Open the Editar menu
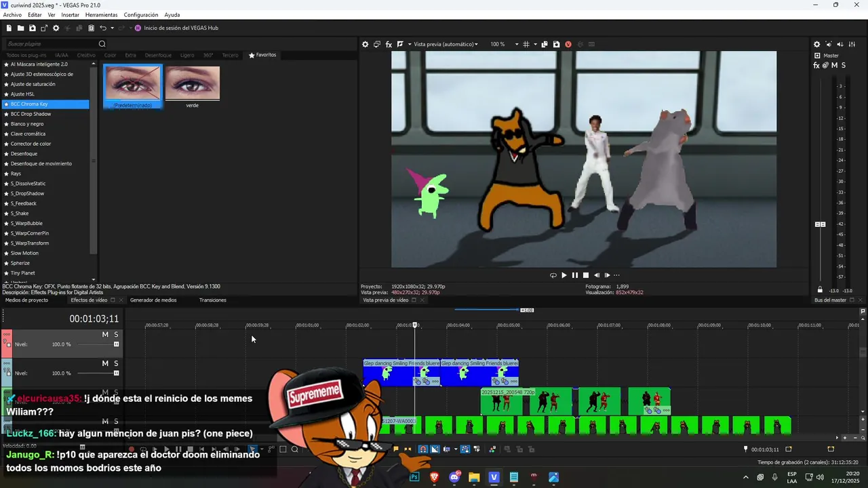The height and width of the screenshot is (488, 868). 35,15
